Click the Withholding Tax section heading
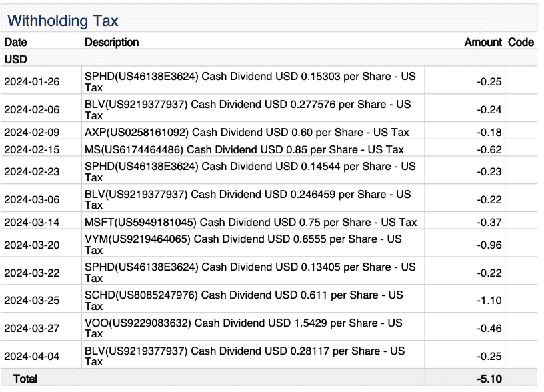 [63, 21]
